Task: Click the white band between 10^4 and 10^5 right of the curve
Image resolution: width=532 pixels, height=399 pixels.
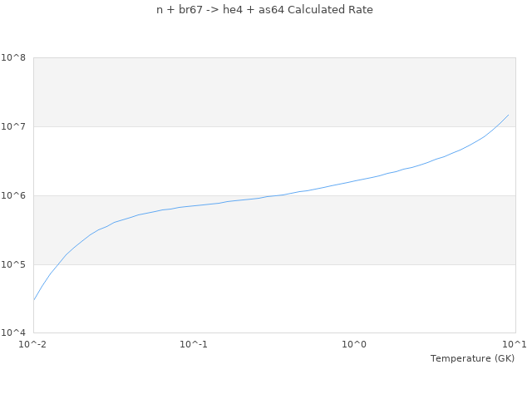Action: pos(274,298)
